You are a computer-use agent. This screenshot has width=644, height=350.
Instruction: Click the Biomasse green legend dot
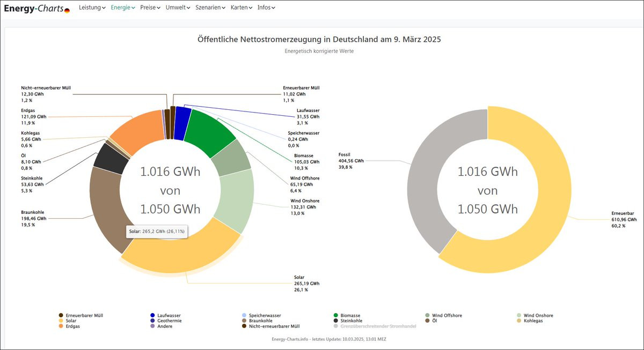click(336, 316)
